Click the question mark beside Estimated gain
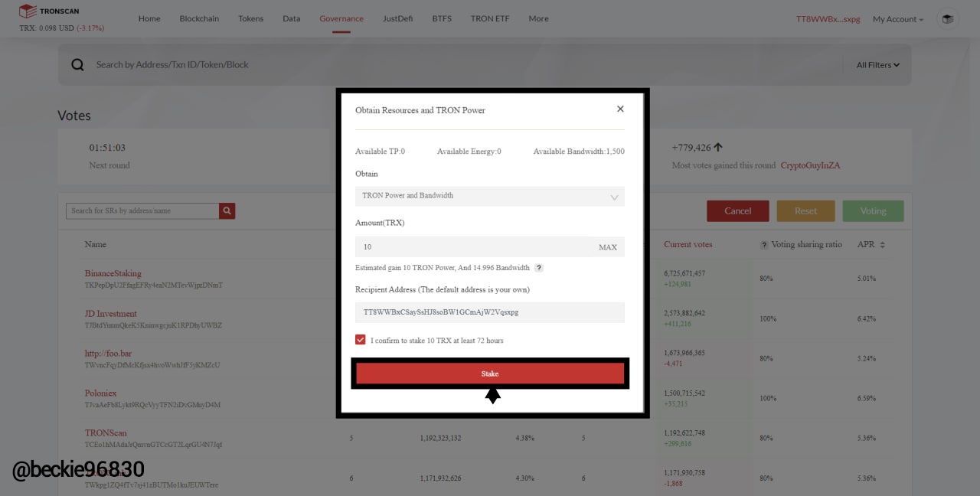The image size is (980, 496). point(539,268)
